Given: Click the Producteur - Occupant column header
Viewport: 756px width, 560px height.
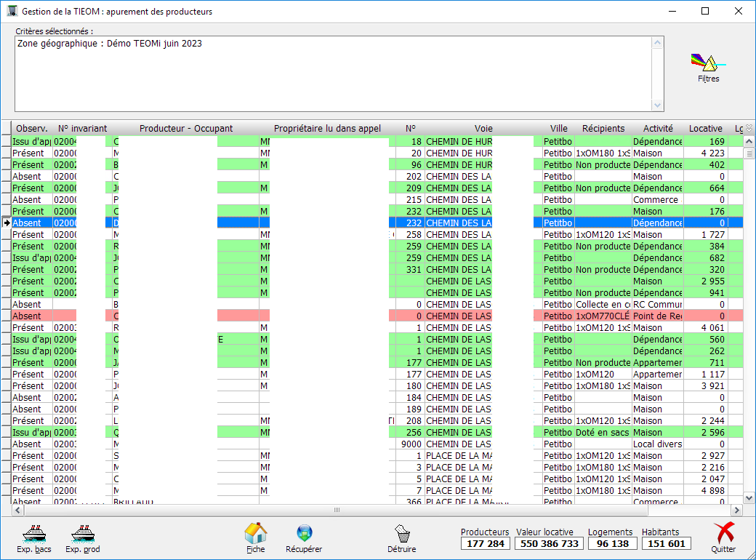Looking at the screenshot, I should tap(186, 129).
